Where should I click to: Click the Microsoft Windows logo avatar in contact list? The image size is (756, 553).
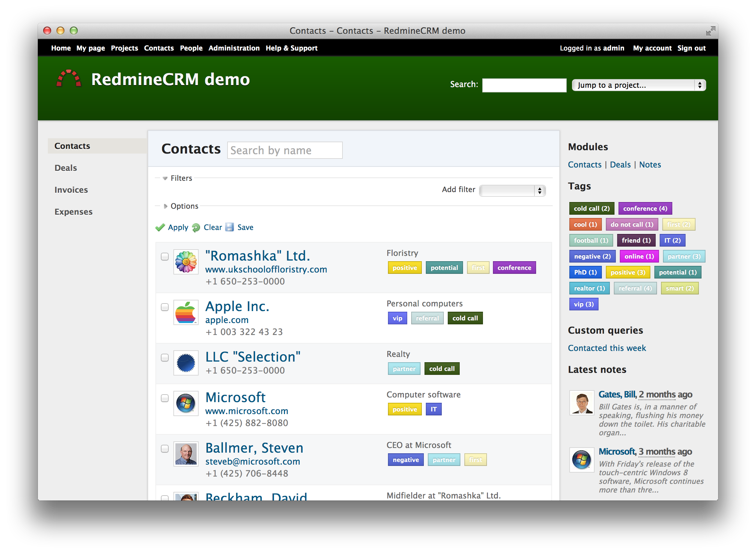click(x=186, y=404)
